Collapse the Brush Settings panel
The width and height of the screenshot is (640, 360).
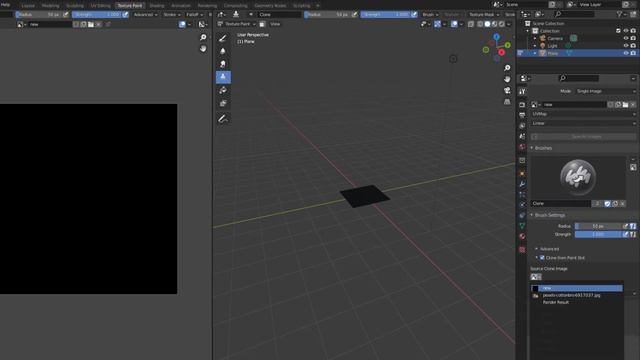coord(549,215)
